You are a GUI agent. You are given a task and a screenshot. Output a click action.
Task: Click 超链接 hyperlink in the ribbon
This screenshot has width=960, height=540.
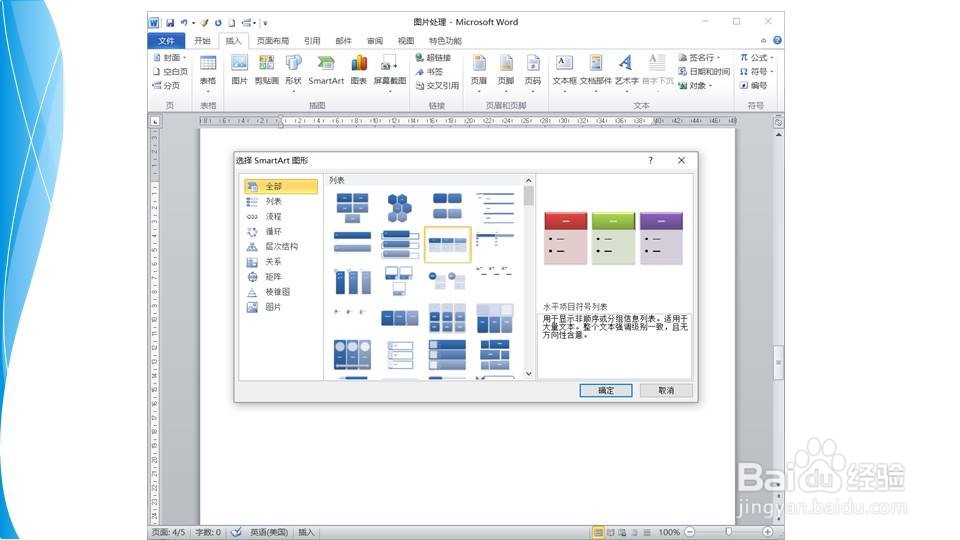tap(433, 58)
